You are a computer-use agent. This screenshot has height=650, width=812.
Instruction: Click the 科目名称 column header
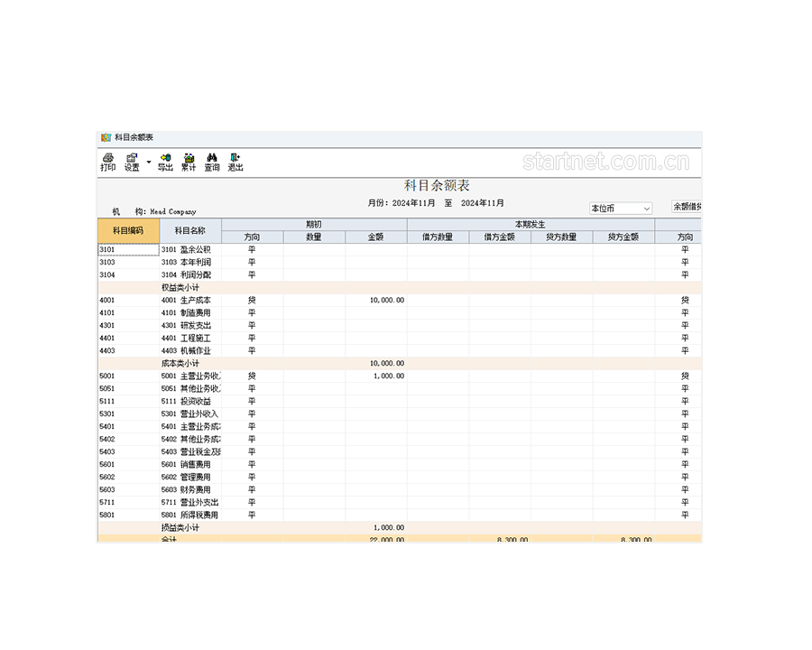(189, 230)
